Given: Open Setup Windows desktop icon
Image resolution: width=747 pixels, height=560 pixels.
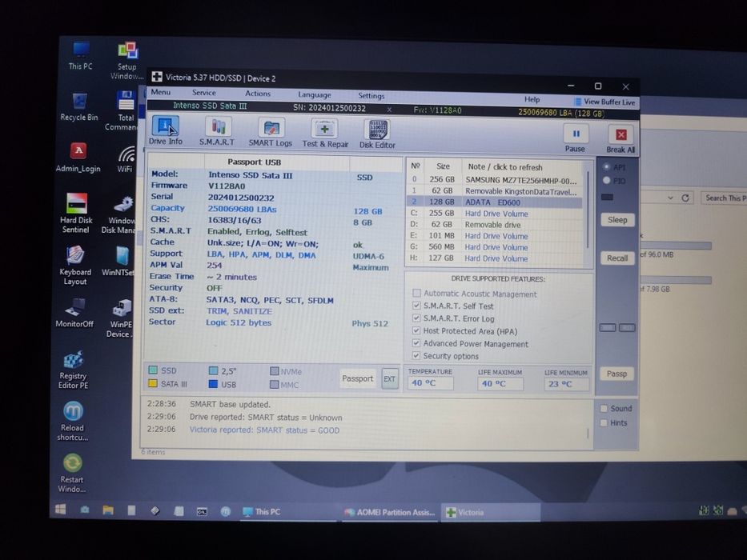Looking at the screenshot, I should (x=127, y=61).
